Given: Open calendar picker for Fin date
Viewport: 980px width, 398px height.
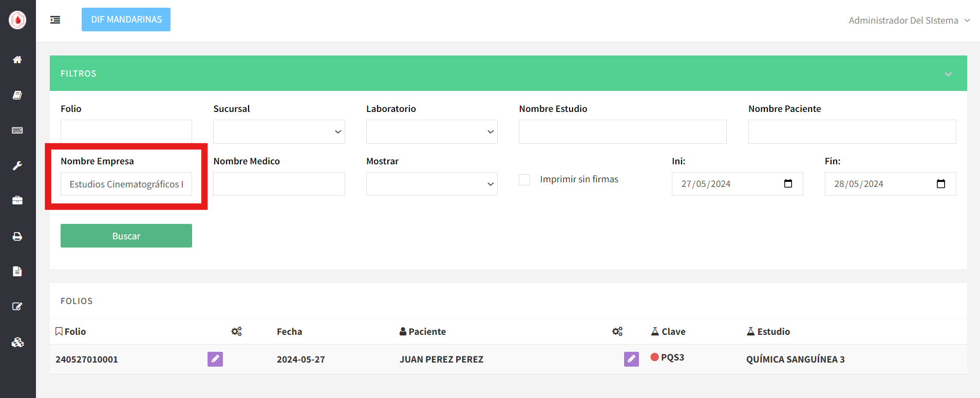Looking at the screenshot, I should (x=941, y=184).
